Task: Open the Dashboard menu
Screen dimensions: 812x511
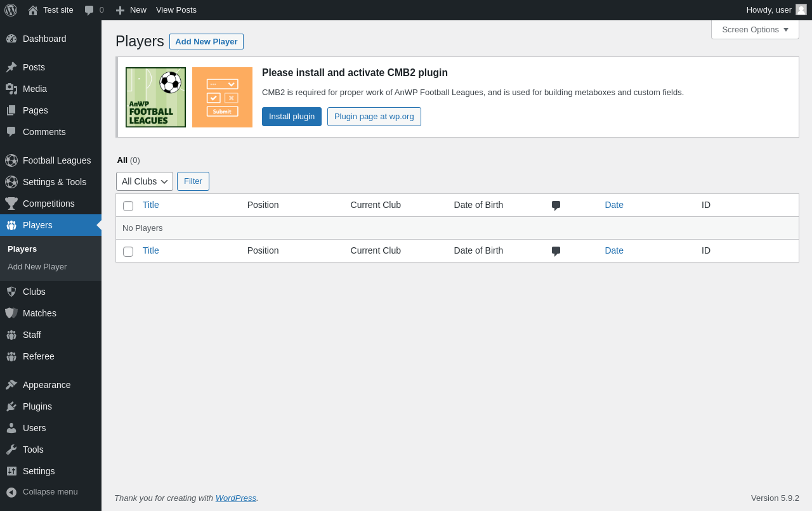Action: (x=51, y=39)
